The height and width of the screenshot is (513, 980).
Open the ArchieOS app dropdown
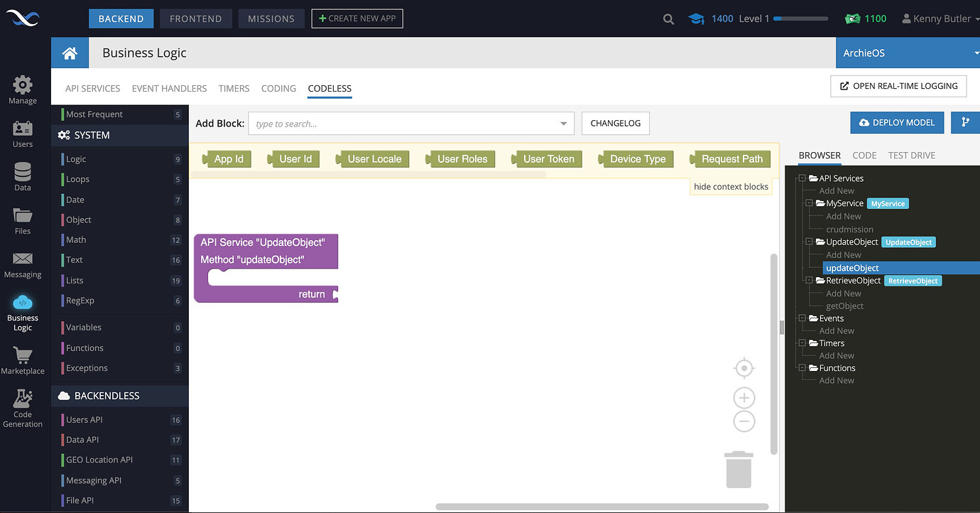click(x=908, y=53)
